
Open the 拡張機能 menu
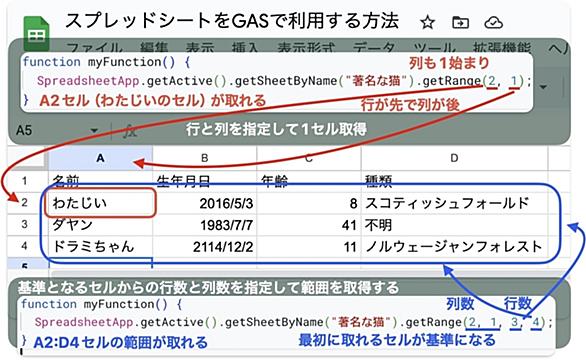click(502, 47)
